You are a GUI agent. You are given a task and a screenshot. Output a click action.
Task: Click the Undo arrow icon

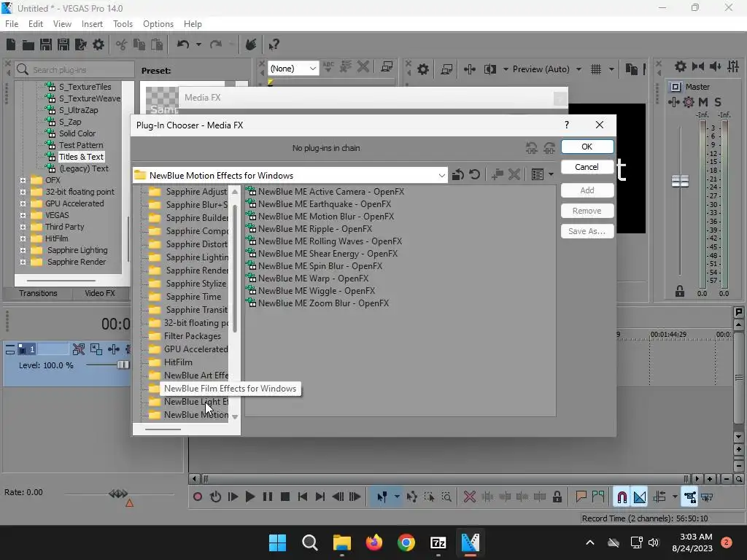[183, 44]
